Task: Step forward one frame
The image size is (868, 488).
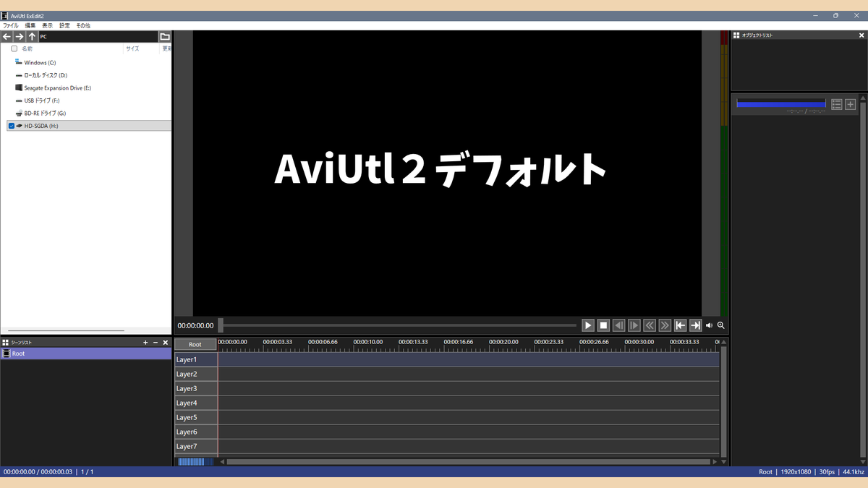Action: 634,325
